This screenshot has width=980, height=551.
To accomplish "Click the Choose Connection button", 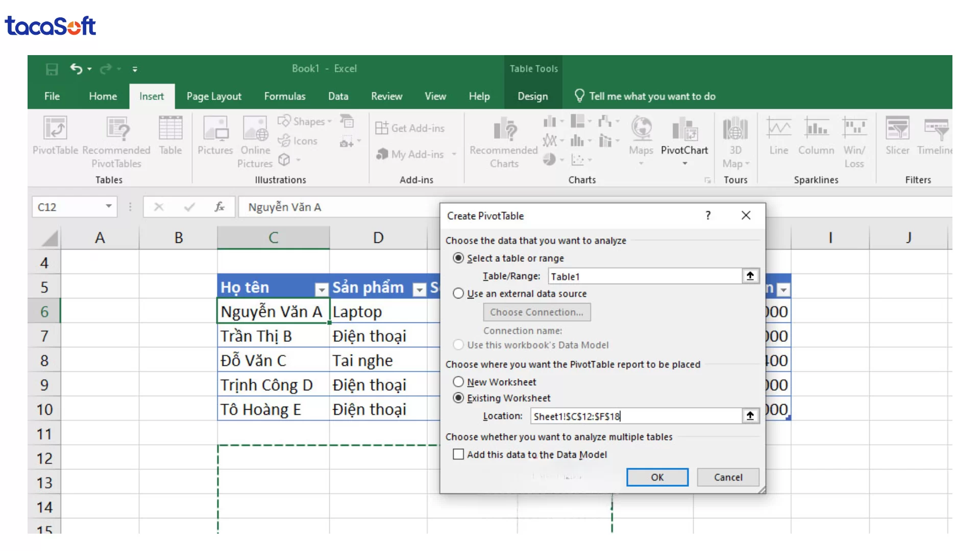I will point(536,312).
